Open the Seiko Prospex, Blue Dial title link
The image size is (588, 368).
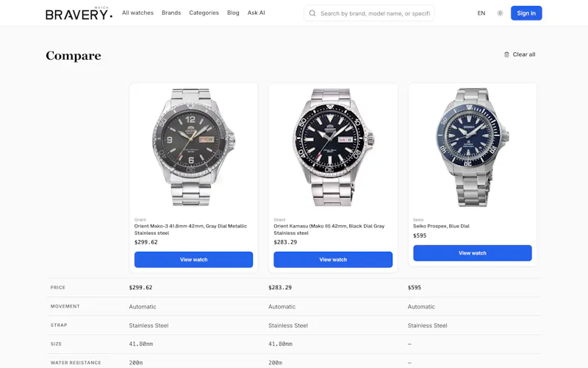441,226
